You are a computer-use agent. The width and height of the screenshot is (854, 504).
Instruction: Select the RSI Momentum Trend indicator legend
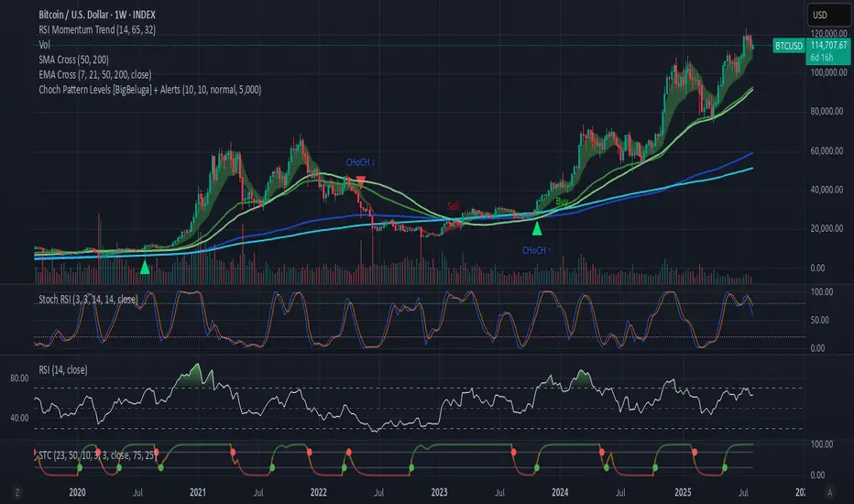click(x=97, y=30)
